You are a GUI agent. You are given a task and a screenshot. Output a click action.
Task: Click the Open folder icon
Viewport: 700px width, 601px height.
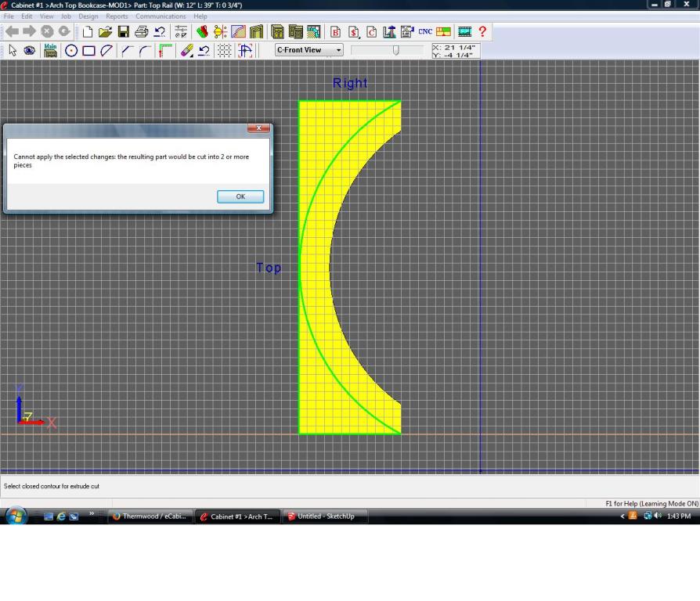[x=105, y=32]
